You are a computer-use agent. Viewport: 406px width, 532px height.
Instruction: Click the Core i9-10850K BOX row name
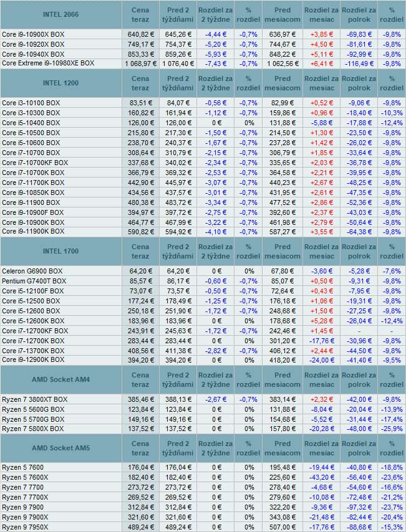(x=33, y=192)
